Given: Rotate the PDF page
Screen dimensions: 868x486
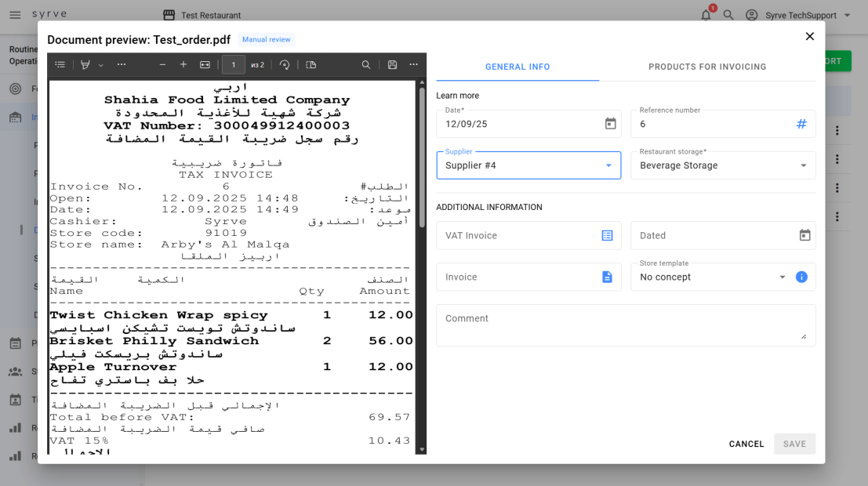Looking at the screenshot, I should click(x=285, y=65).
